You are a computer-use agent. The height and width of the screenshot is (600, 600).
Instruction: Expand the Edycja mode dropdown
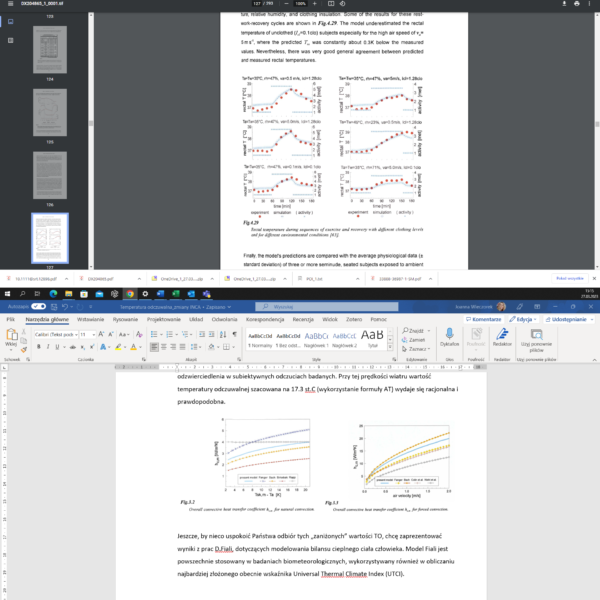tap(521, 319)
